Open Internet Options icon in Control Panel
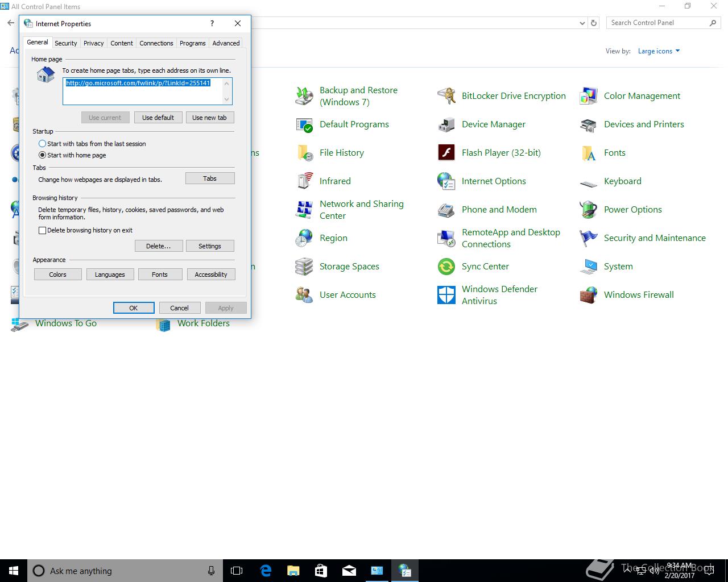This screenshot has height=582, width=728. point(446,181)
